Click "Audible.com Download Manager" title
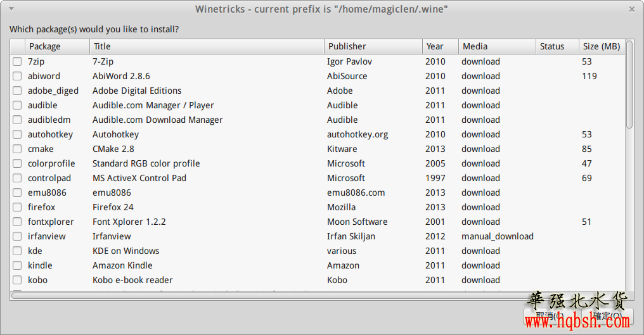Image resolution: width=644 pixels, height=335 pixels. (x=157, y=120)
